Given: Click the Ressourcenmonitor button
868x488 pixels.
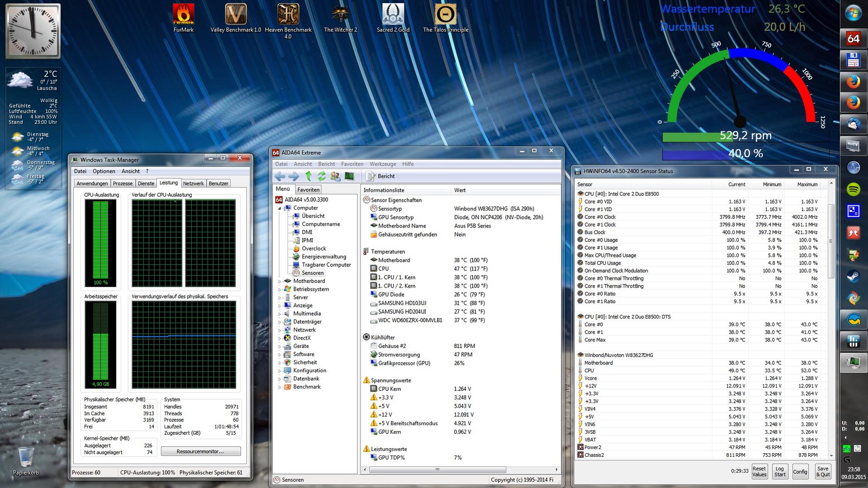Looking at the screenshot, I should 200,451.
